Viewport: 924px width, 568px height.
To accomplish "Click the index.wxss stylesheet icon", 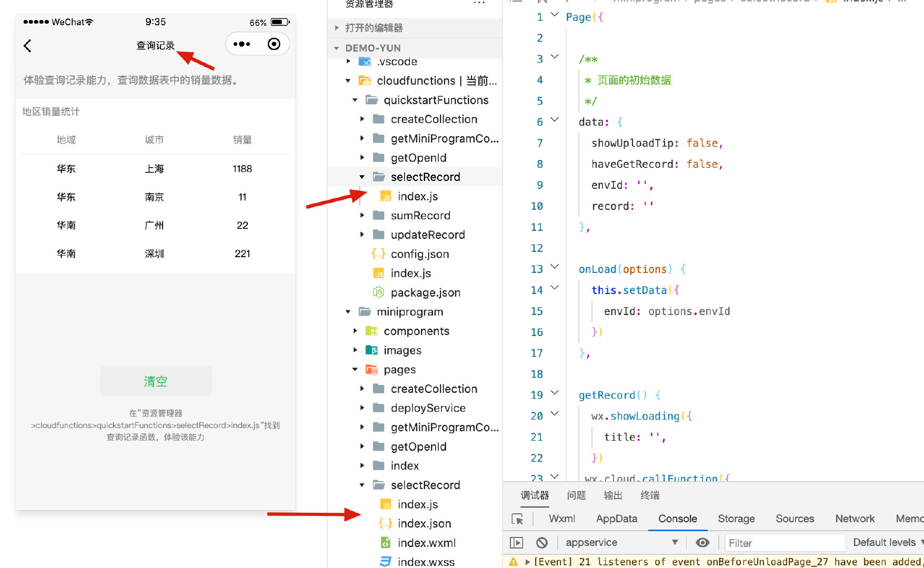I will 386,562.
